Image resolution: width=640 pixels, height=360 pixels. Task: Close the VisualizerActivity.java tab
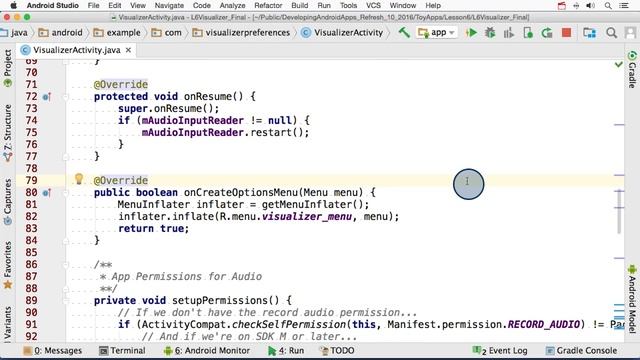(128, 50)
